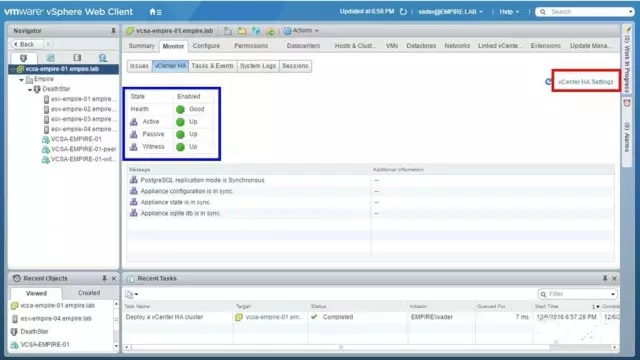
Task: Click the PostgreSQL replication mode message
Action: pos(203,180)
